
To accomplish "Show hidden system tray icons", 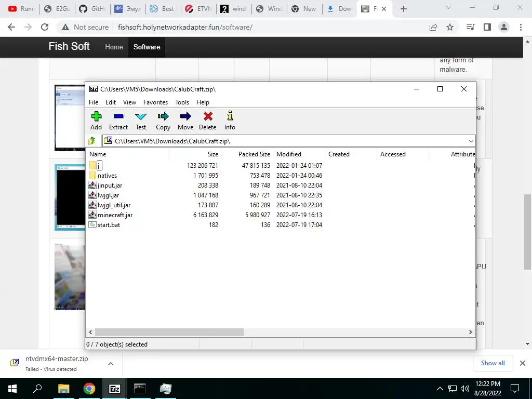I will 440,389.
